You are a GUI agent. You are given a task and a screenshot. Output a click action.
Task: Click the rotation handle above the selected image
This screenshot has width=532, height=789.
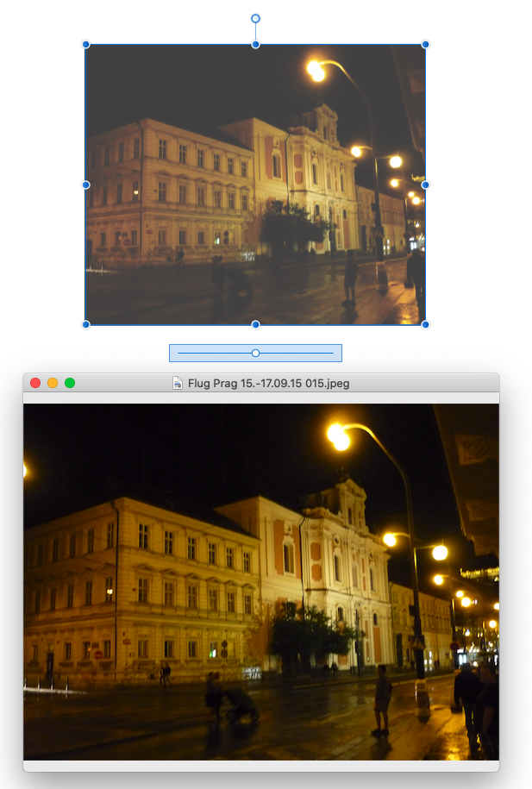256,19
